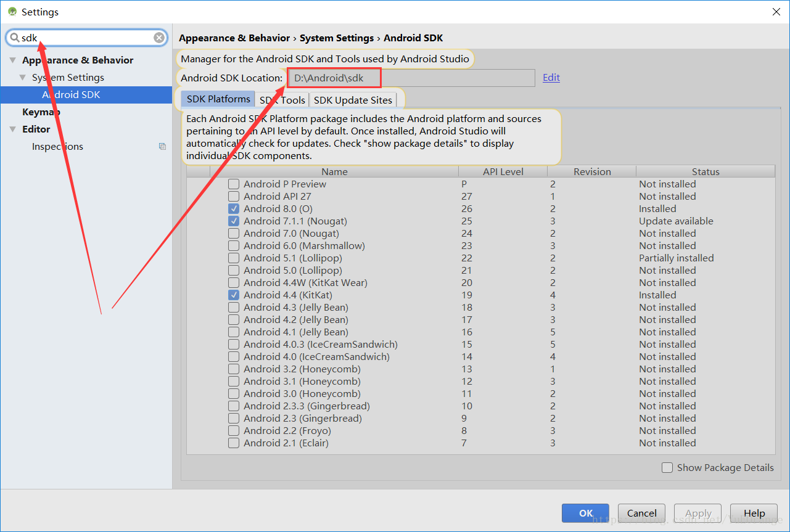Select the Android 2.3 (Gingerbread) row
790x532 pixels.
[481, 418]
